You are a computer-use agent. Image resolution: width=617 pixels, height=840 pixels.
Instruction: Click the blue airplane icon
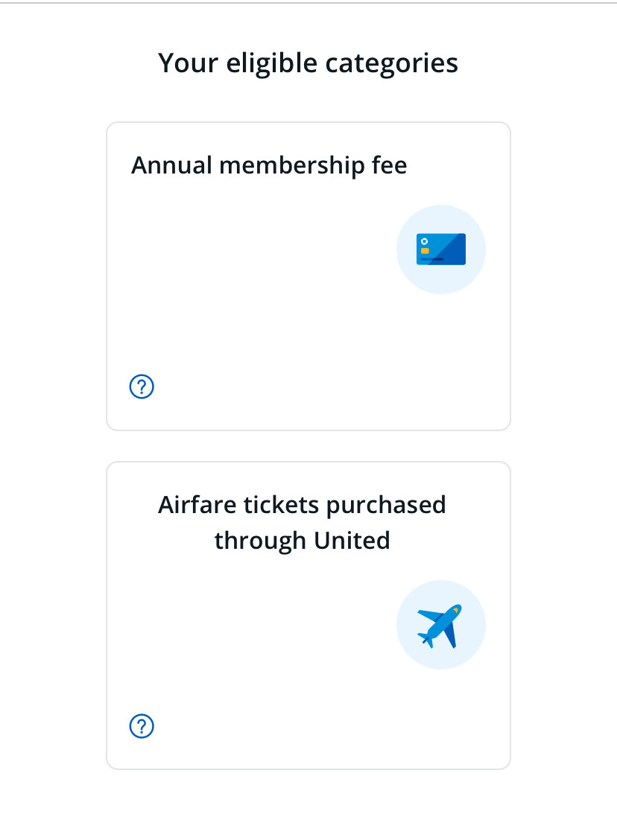point(440,625)
